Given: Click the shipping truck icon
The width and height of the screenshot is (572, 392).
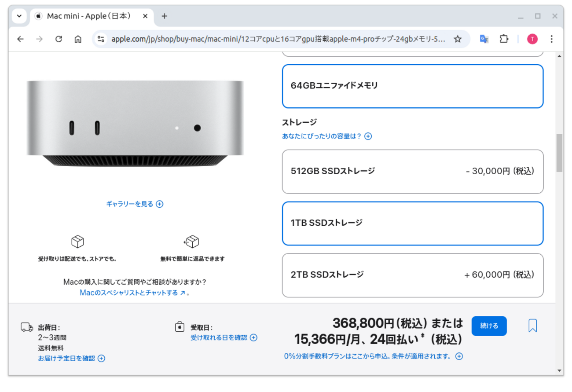Looking at the screenshot, I should tap(27, 327).
